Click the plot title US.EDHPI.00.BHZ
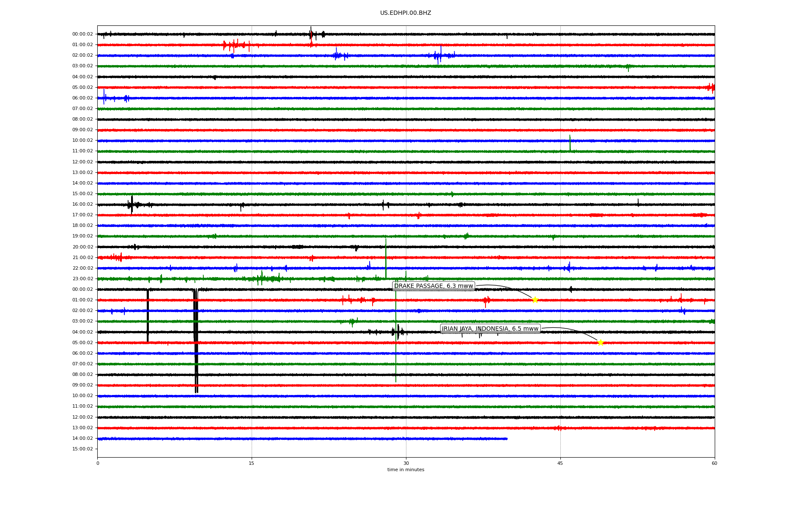 coord(406,13)
